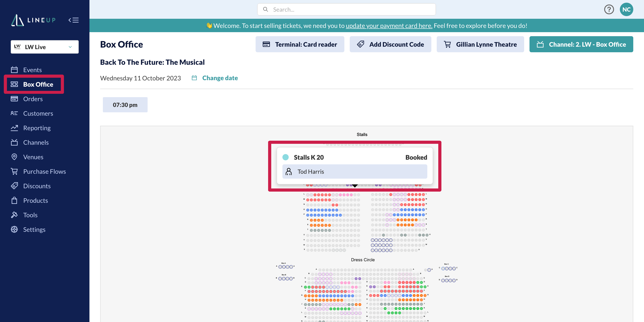This screenshot has height=322, width=644.
Task: Open Orders in the sidebar menu
Action: pyautogui.click(x=33, y=99)
